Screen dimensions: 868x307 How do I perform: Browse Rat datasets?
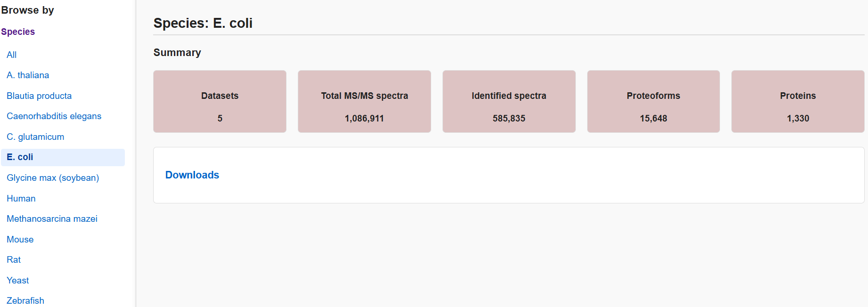14,260
